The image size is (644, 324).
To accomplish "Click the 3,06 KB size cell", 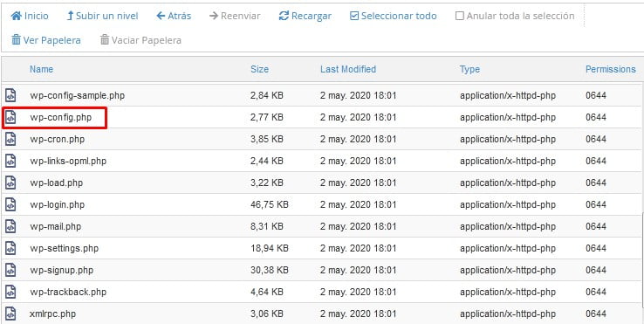I will pos(267,314).
